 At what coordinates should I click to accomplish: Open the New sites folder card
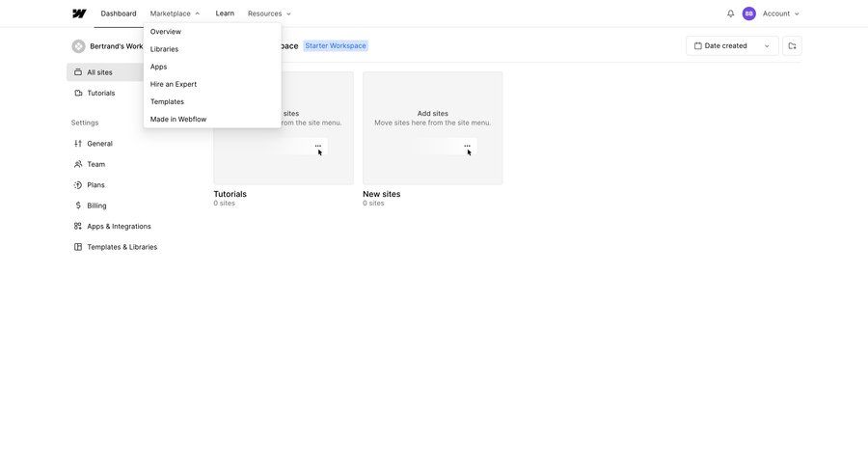pyautogui.click(x=432, y=128)
